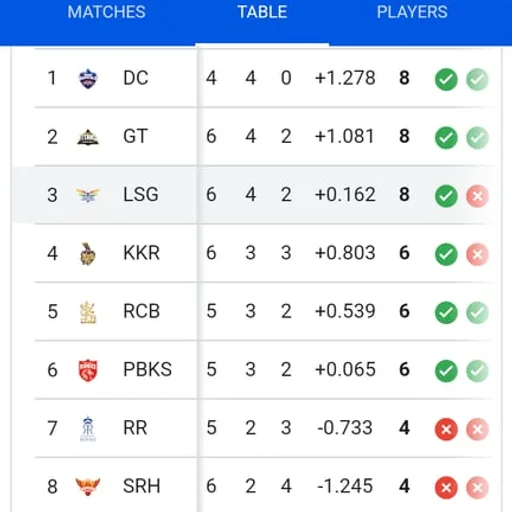Click the RCB team logo

point(88,312)
